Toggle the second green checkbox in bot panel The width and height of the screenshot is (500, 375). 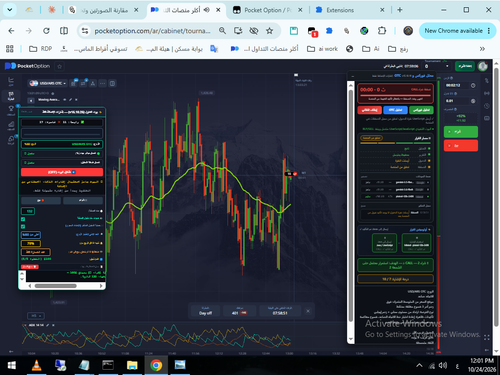click(x=23, y=227)
